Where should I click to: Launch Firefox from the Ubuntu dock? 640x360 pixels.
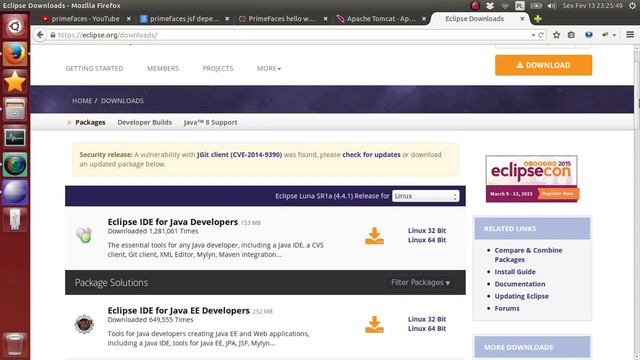[x=15, y=53]
